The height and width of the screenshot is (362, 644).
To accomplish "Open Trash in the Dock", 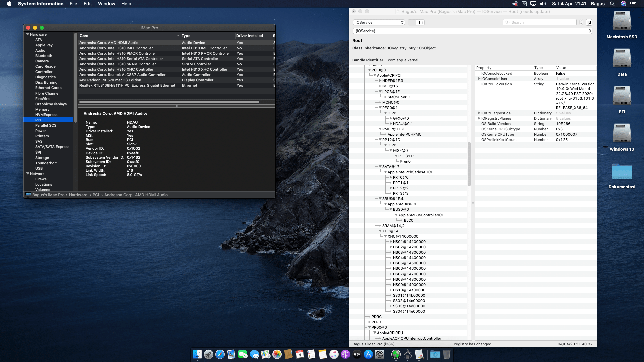I will pos(447,354).
